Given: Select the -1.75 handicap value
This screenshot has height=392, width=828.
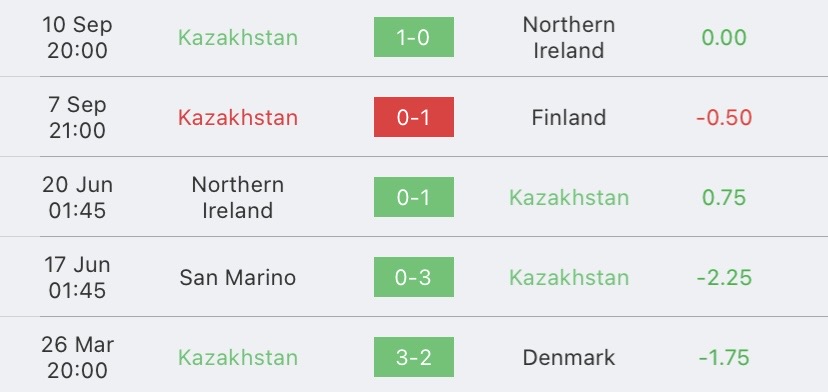Looking at the screenshot, I should point(724,358).
